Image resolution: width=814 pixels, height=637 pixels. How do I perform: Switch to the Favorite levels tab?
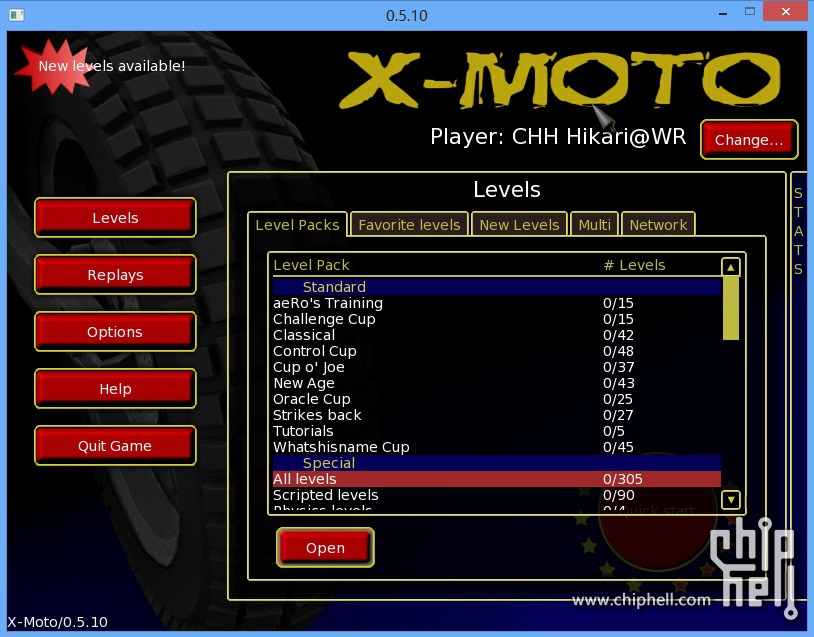(x=410, y=225)
